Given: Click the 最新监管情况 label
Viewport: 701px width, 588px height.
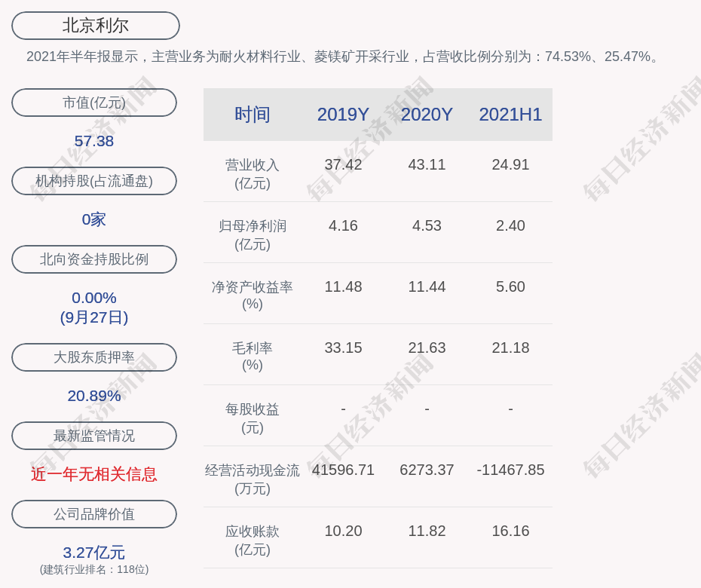Looking at the screenshot, I should [94, 436].
